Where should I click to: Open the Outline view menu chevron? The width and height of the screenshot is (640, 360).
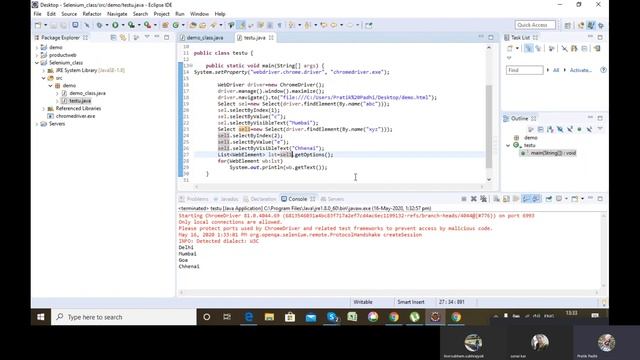[x=600, y=129]
